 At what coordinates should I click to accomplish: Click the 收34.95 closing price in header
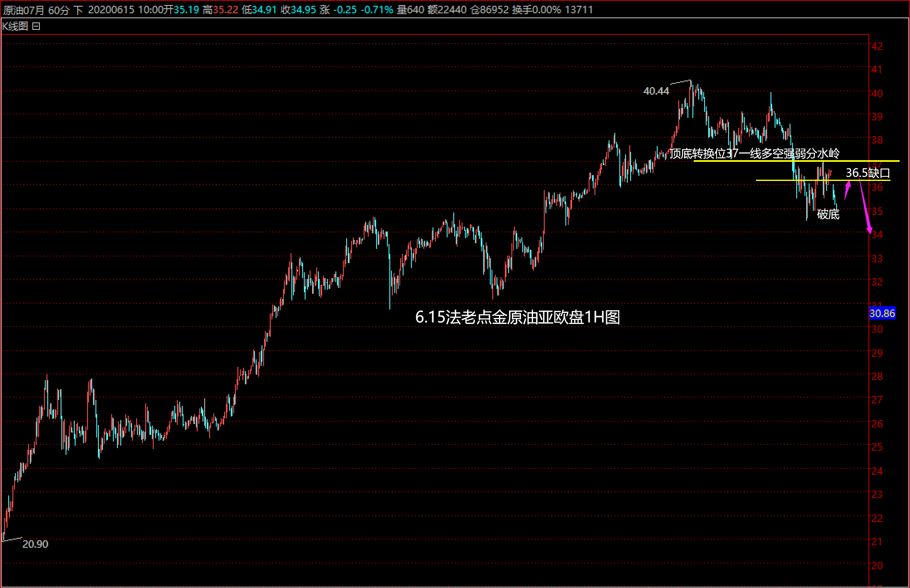tap(298, 10)
